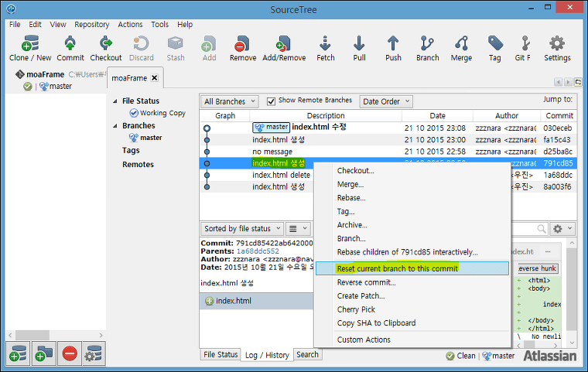Choose Create Patch... in context menu
This screenshot has height=372, width=588.
(412, 296)
